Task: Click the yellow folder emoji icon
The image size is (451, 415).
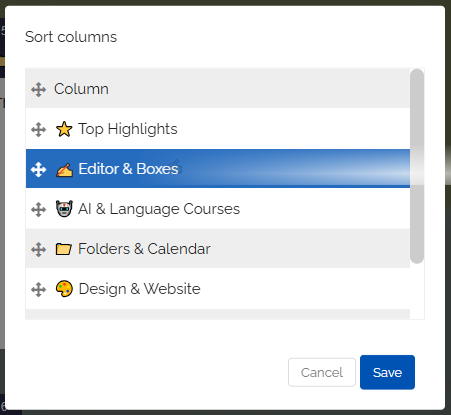Action: (64, 249)
